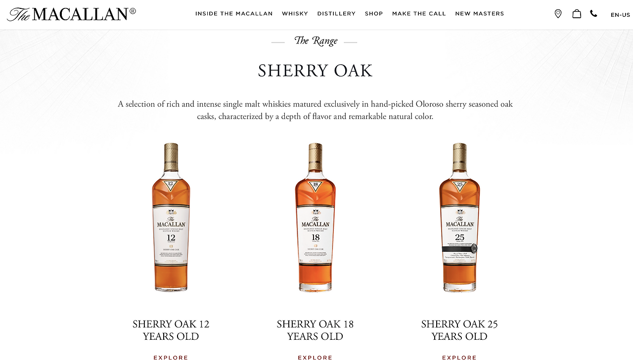Open the Distillery menu item
The height and width of the screenshot is (364, 633).
(x=336, y=14)
